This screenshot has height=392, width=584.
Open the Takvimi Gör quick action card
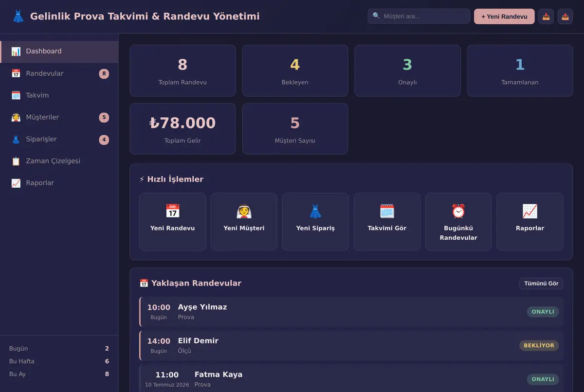tap(387, 222)
